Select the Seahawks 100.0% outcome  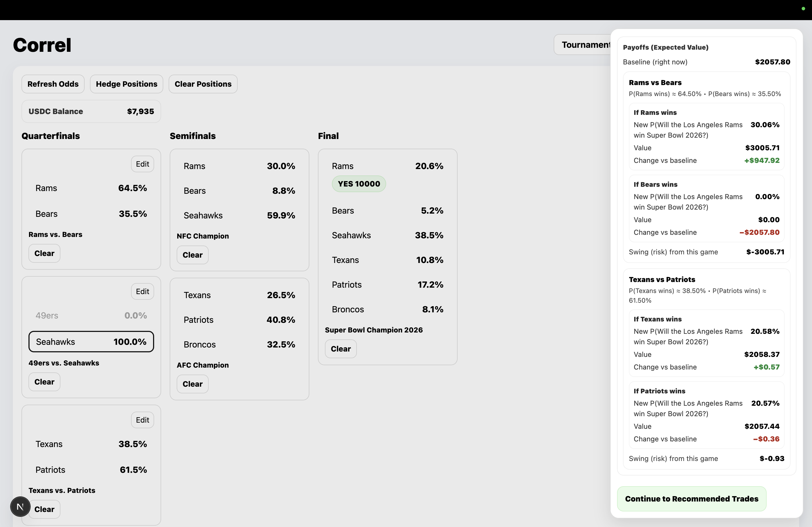pyautogui.click(x=91, y=342)
